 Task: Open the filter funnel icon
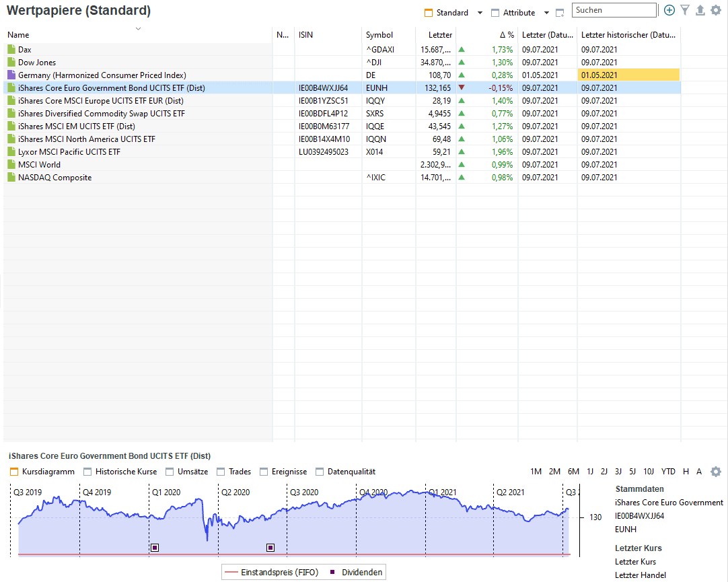(x=685, y=10)
